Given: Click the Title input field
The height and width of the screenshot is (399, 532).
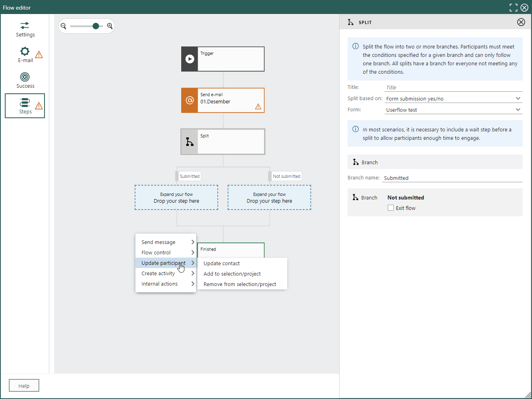Looking at the screenshot, I should [x=453, y=87].
